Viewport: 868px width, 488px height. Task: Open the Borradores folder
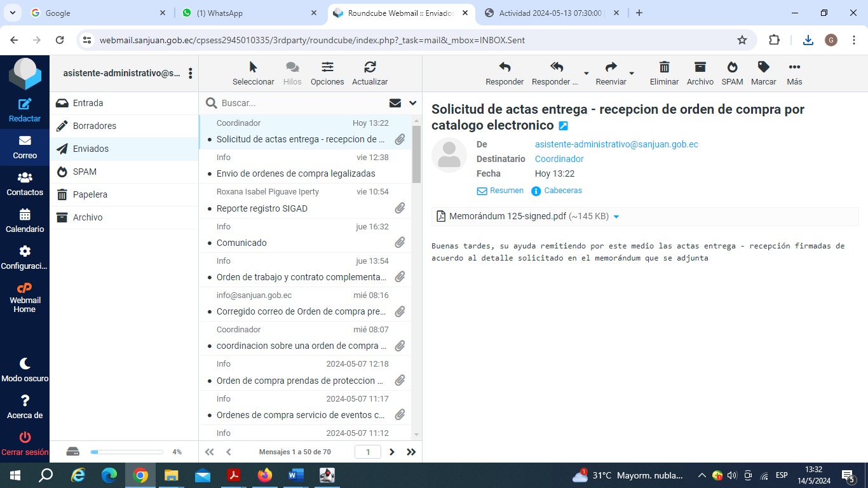coord(94,126)
